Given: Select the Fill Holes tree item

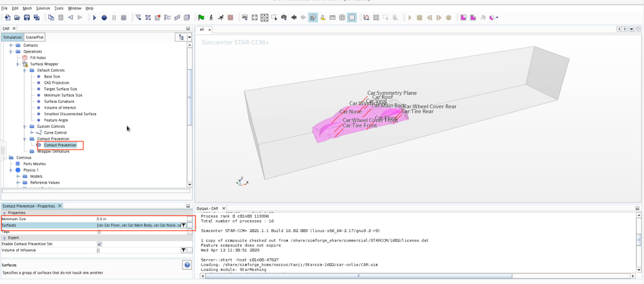Looking at the screenshot, I should (x=38, y=58).
